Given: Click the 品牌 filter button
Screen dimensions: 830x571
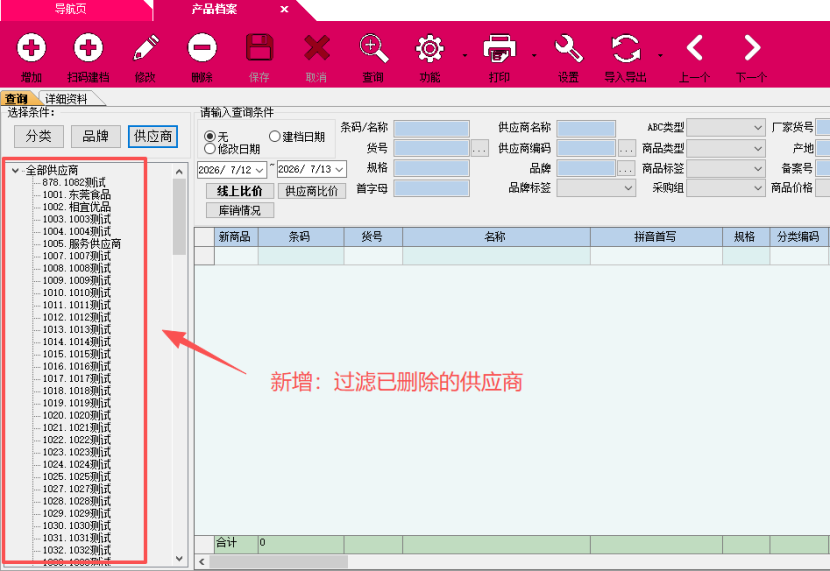Looking at the screenshot, I should 96,137.
